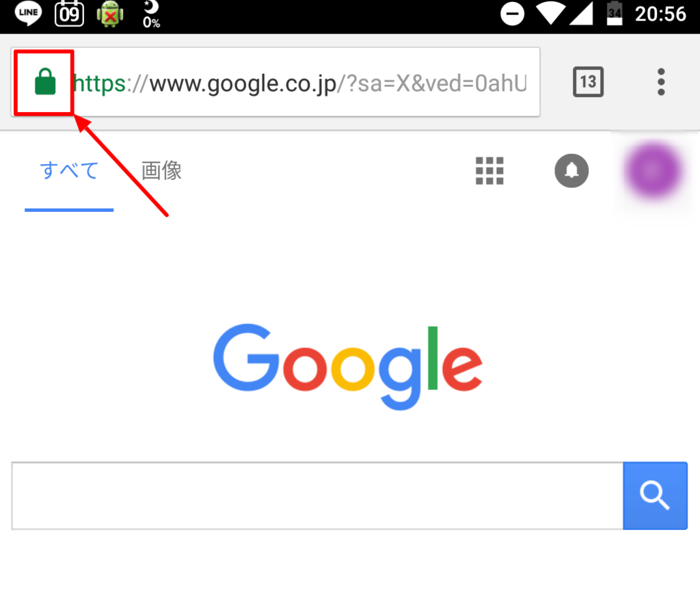Image resolution: width=700 pixels, height=597 pixels.
Task: Tap the Wi-Fi signal status icon
Action: coord(551,14)
